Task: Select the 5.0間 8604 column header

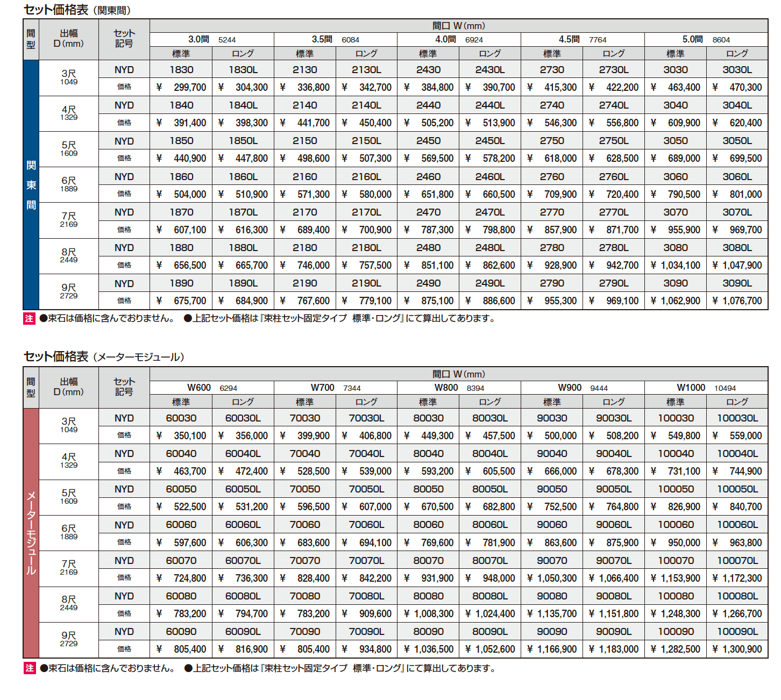Action: 706,40
